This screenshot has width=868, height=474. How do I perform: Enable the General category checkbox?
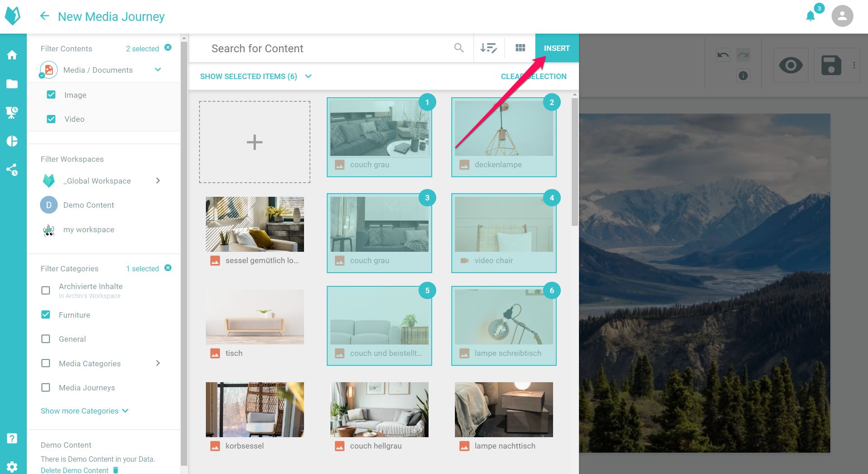click(46, 339)
